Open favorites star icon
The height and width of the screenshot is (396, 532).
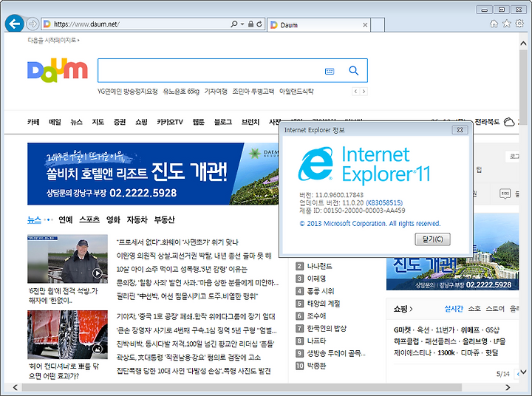pos(507,24)
